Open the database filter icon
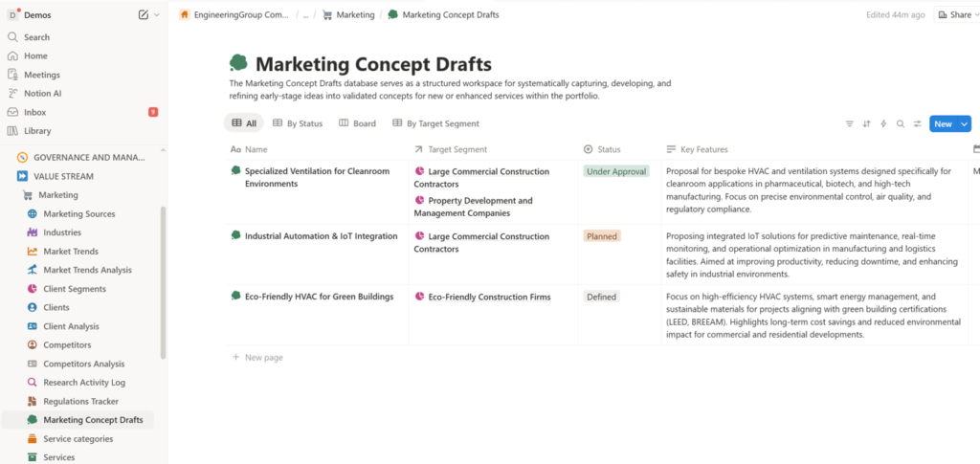Image resolution: width=980 pixels, height=464 pixels. pos(849,123)
